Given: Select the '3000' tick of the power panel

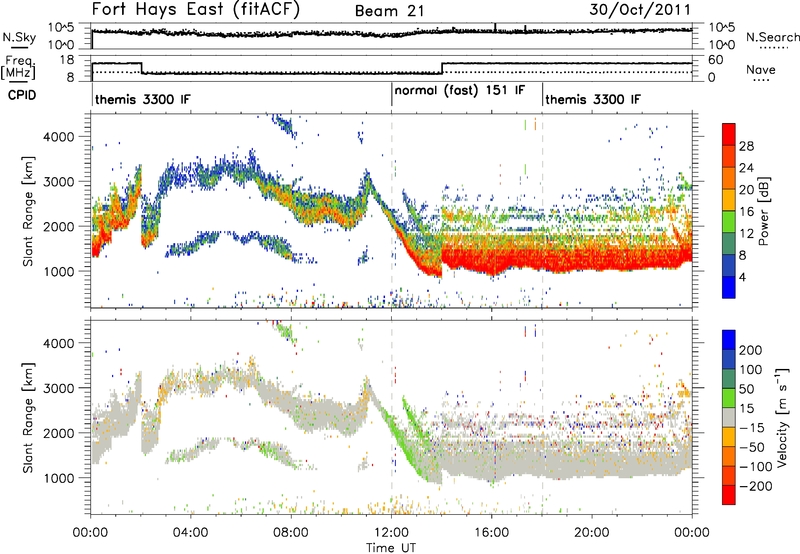Looking at the screenshot, I should pos(59,182).
